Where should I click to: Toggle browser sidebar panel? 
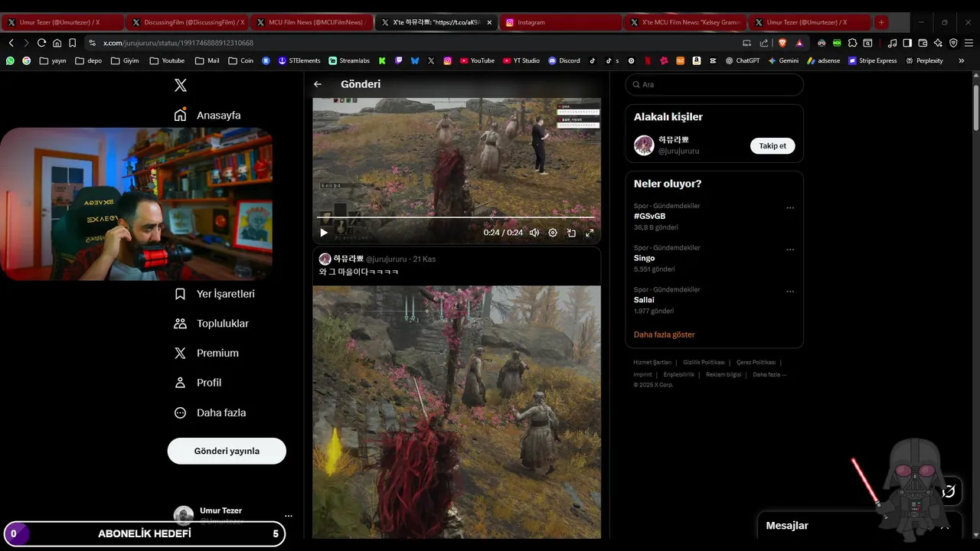907,43
